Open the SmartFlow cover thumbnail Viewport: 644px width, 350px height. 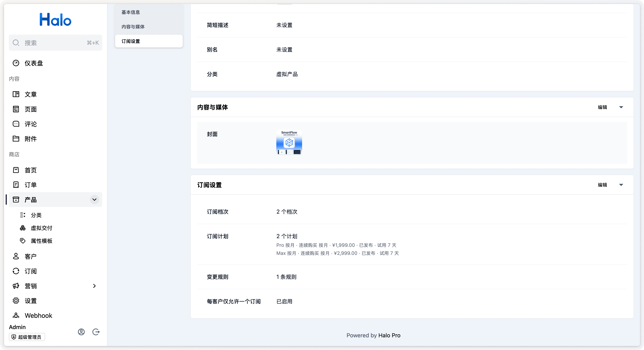click(x=289, y=143)
